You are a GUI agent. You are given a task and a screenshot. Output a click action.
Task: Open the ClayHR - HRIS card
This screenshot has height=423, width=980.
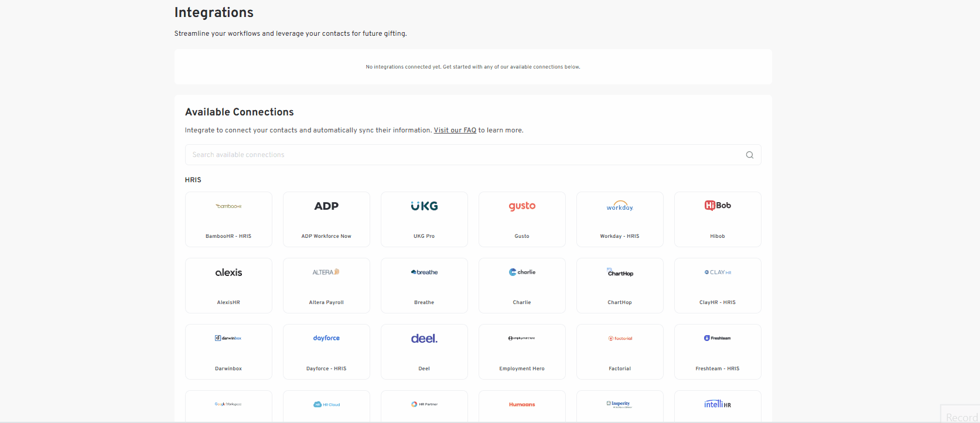718,285
